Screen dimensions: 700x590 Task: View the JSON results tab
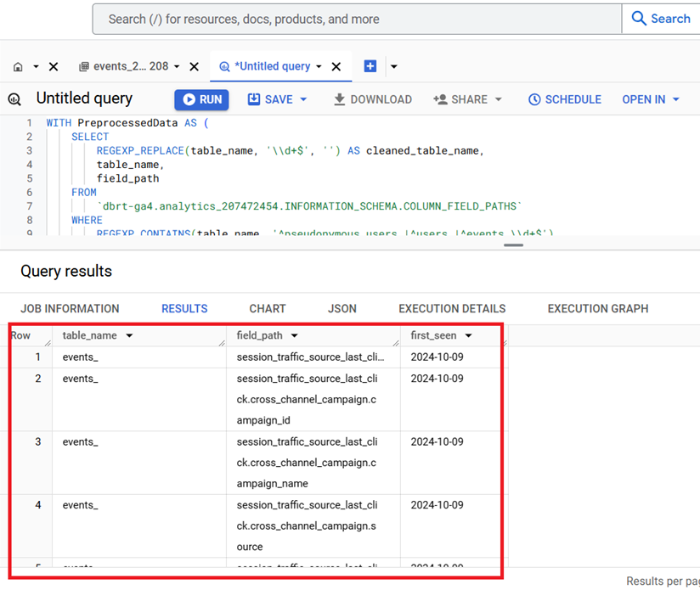pyautogui.click(x=342, y=309)
